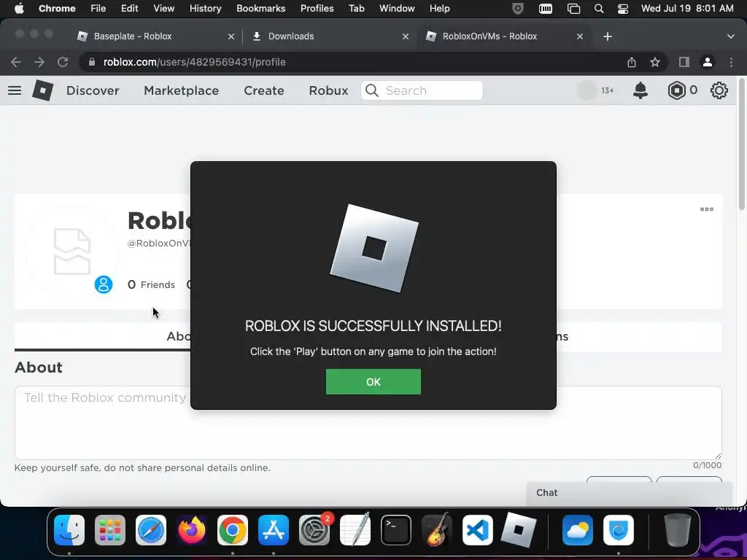Open the Apple menu
747x560 pixels.
[19, 8]
